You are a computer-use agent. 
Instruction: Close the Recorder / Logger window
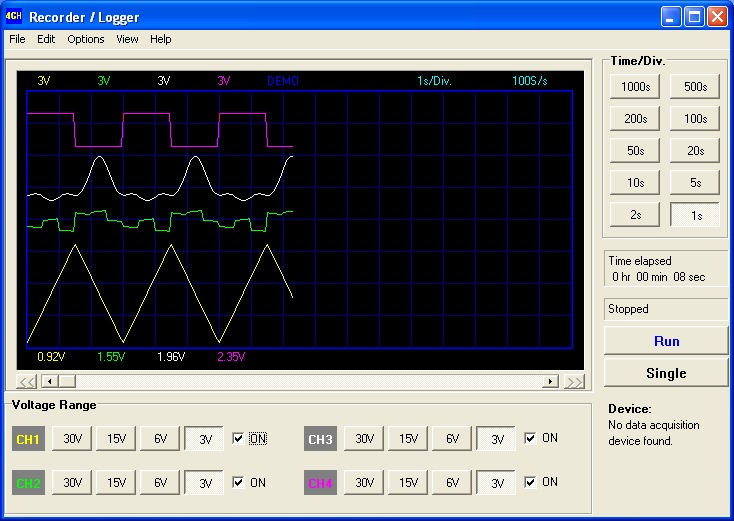[x=718, y=17]
